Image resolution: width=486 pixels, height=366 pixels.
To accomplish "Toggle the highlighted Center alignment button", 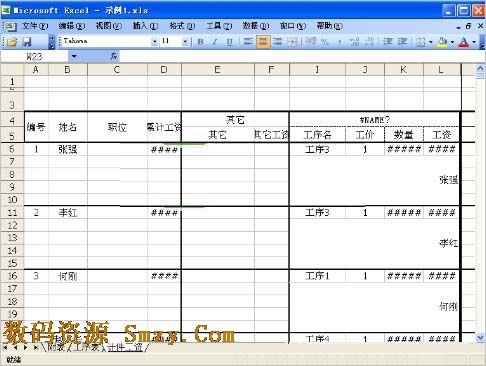I will click(263, 42).
